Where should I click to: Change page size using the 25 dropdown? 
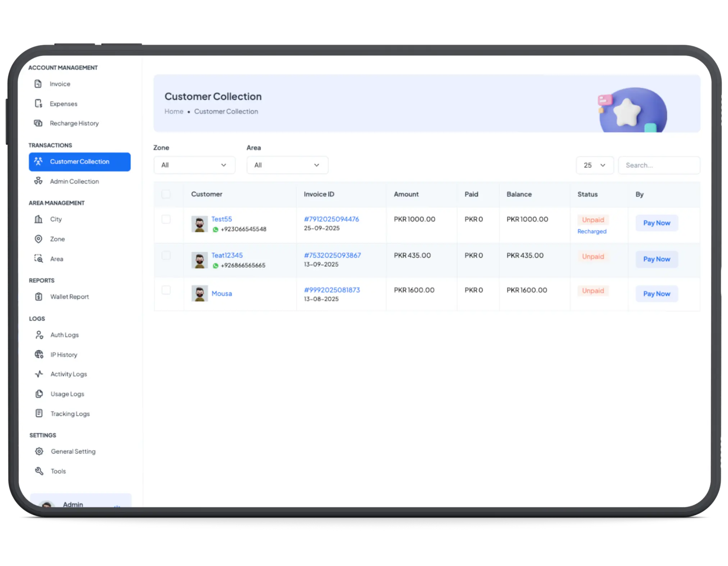(594, 165)
